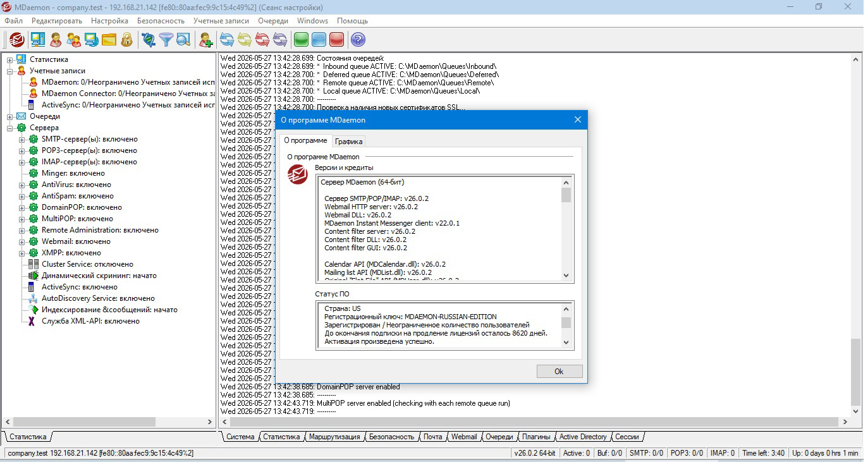
Task: Expand the IMAP-сервер(ы) tree node
Action: click(x=22, y=162)
